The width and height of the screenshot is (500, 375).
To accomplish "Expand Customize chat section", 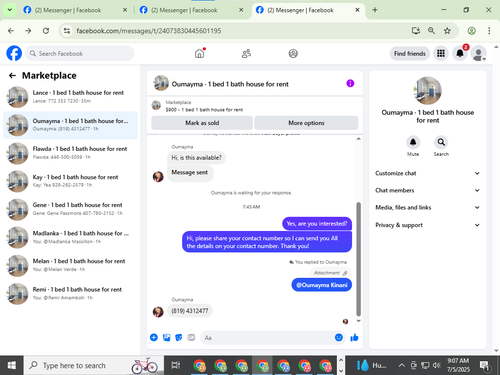I will [428, 173].
